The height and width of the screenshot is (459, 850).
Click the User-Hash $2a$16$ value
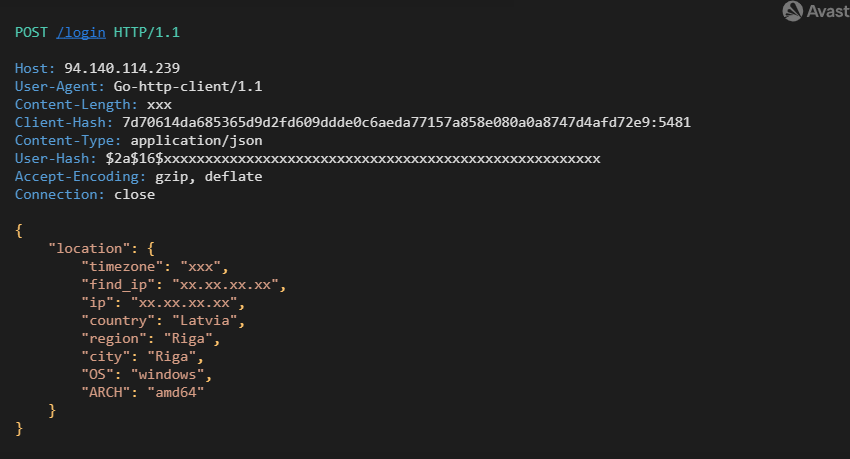pyautogui.click(x=353, y=159)
